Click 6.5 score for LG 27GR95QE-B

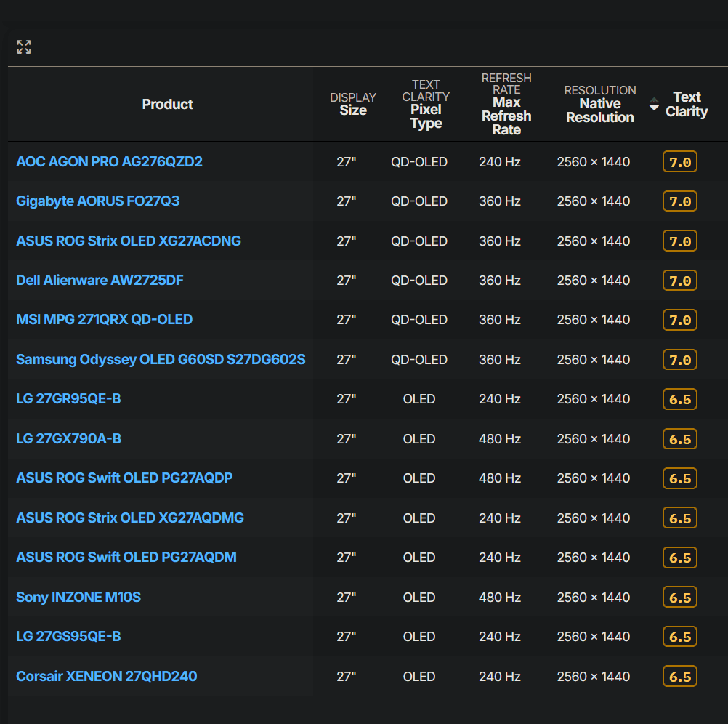tap(680, 399)
